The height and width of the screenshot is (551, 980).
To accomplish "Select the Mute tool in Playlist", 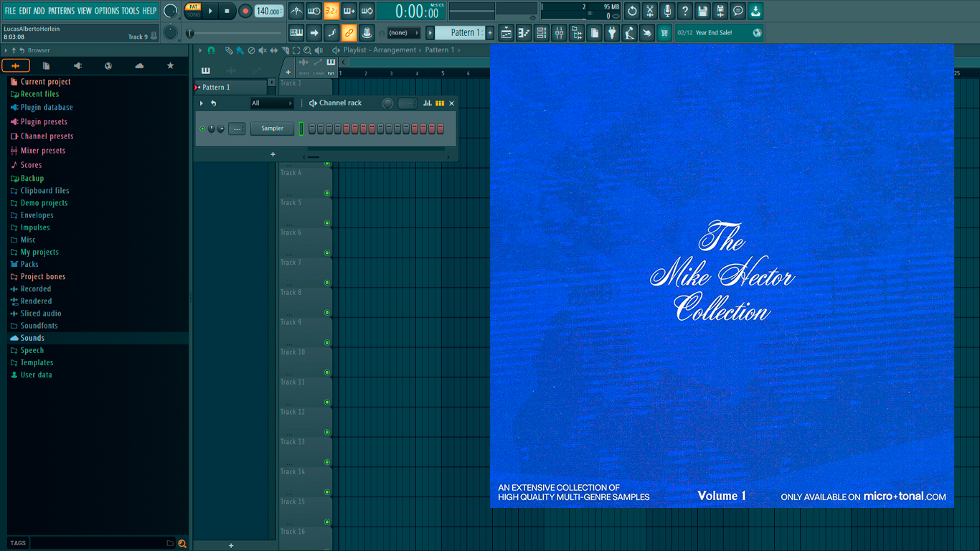I will click(263, 50).
